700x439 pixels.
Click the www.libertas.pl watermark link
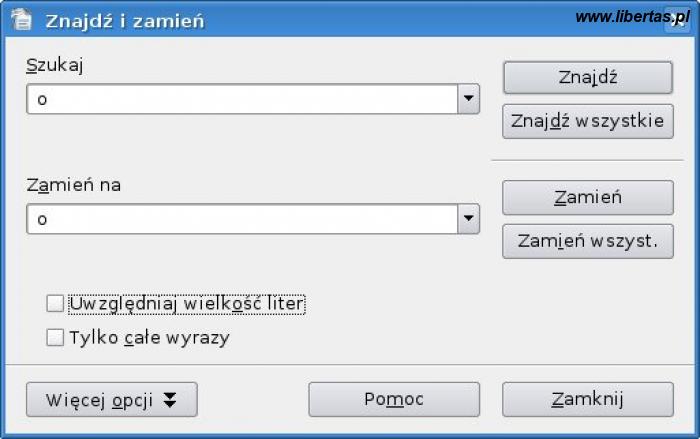[x=632, y=16]
